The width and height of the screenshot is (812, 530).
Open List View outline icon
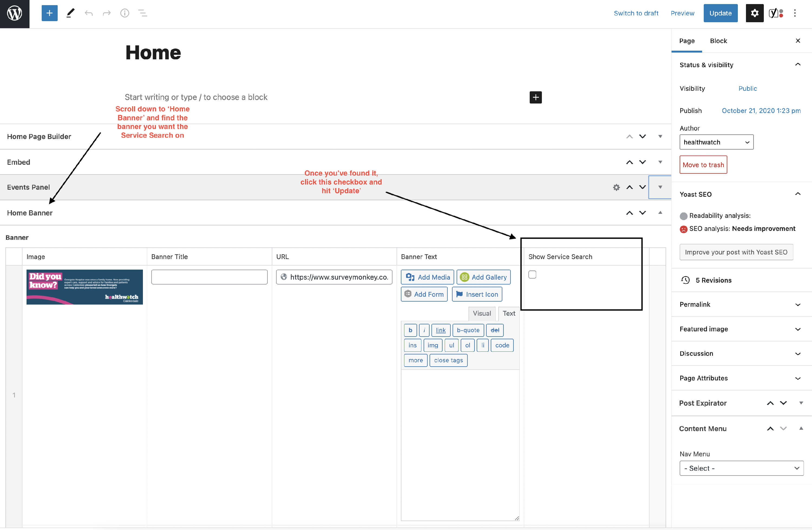pos(143,13)
